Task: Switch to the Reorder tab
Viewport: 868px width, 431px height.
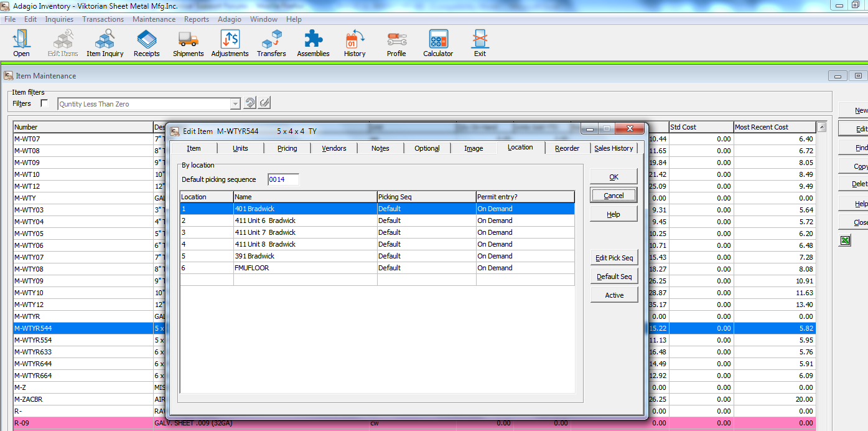Action: tap(567, 148)
